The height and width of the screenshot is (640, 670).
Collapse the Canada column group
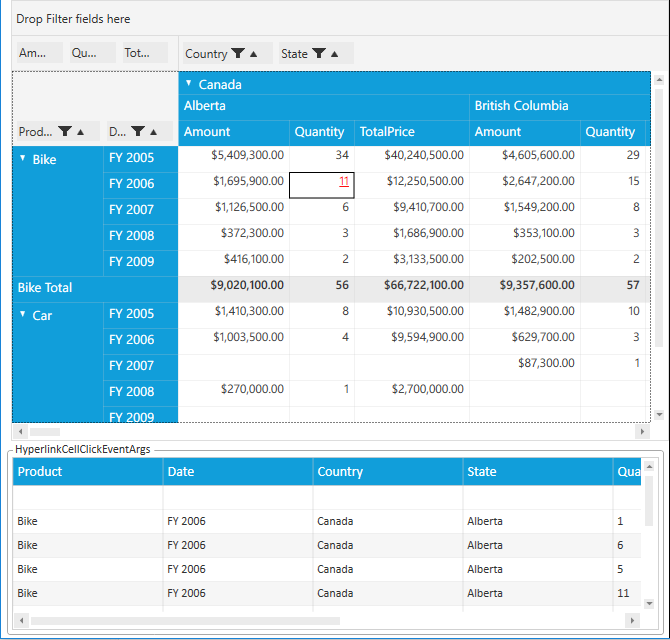[x=189, y=84]
